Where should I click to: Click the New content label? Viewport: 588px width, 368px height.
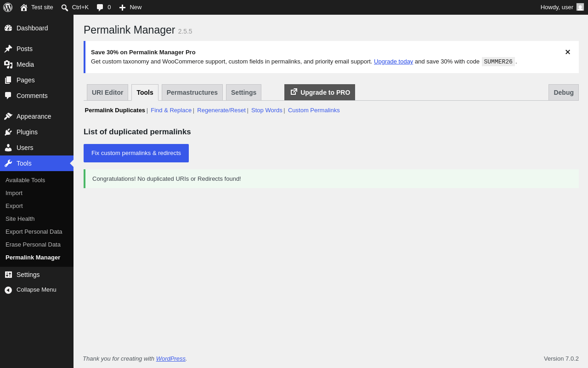pyautogui.click(x=136, y=7)
